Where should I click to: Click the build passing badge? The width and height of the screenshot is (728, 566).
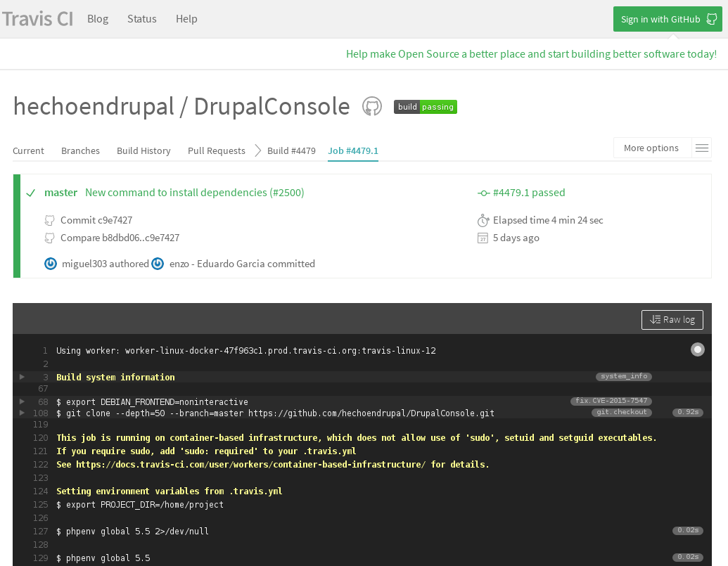pos(426,107)
